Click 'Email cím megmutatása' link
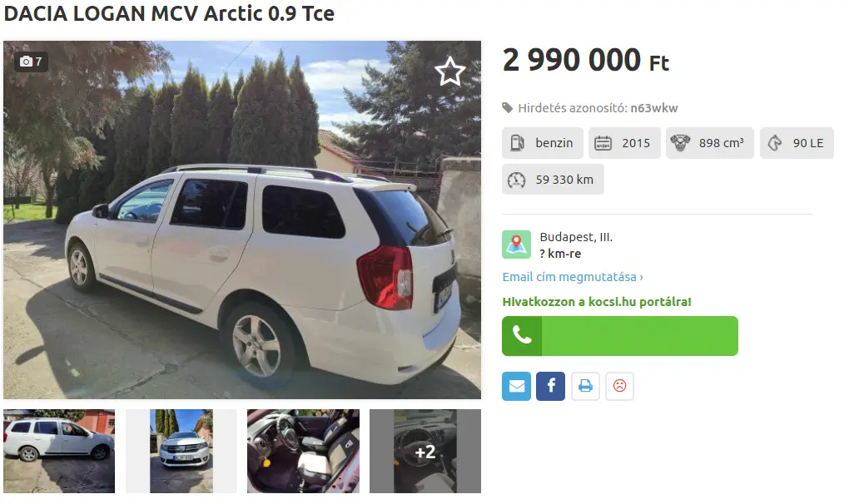Image resolution: width=849 pixels, height=504 pixels. tap(573, 277)
